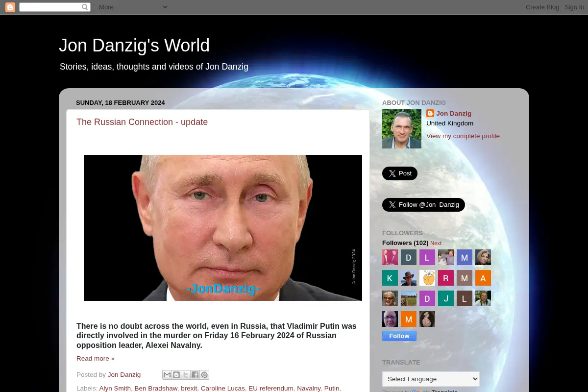Open follower avatar of woman with orange sunglasses
Viewport: 588px width, 392px height.
[390, 298]
